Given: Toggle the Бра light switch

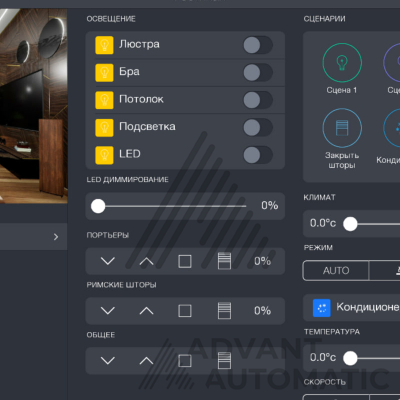Looking at the screenshot, I should pos(258,72).
